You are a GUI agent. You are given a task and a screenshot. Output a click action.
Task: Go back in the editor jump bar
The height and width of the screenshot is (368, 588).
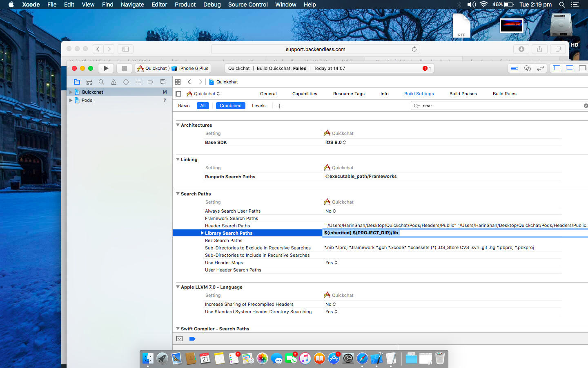189,82
